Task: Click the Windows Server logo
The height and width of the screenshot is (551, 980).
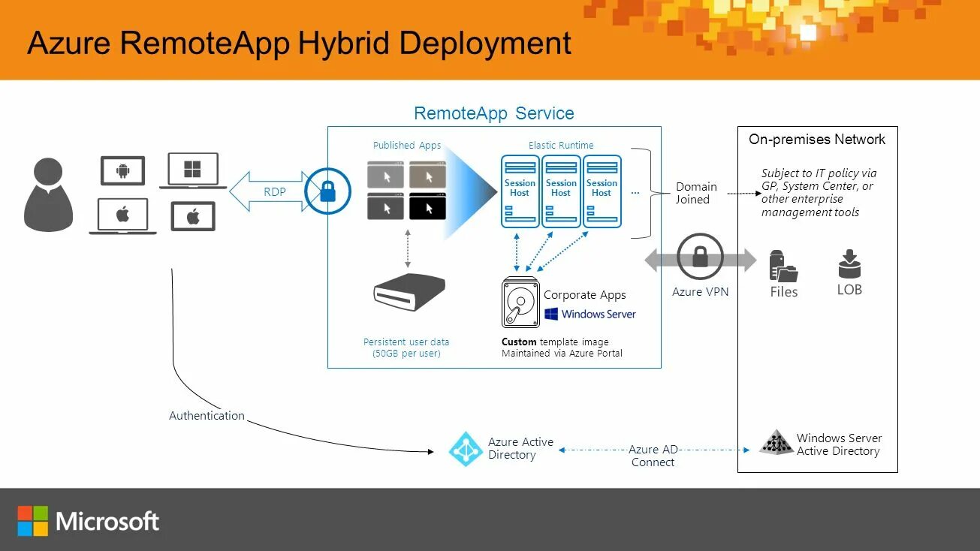Action: coord(590,314)
